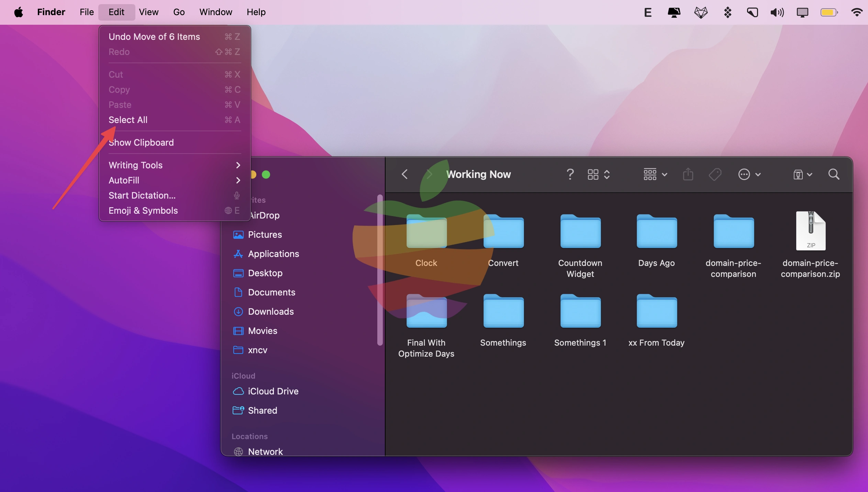The width and height of the screenshot is (868, 492).
Task: Select Shared in the sidebar
Action: (x=302, y=411)
